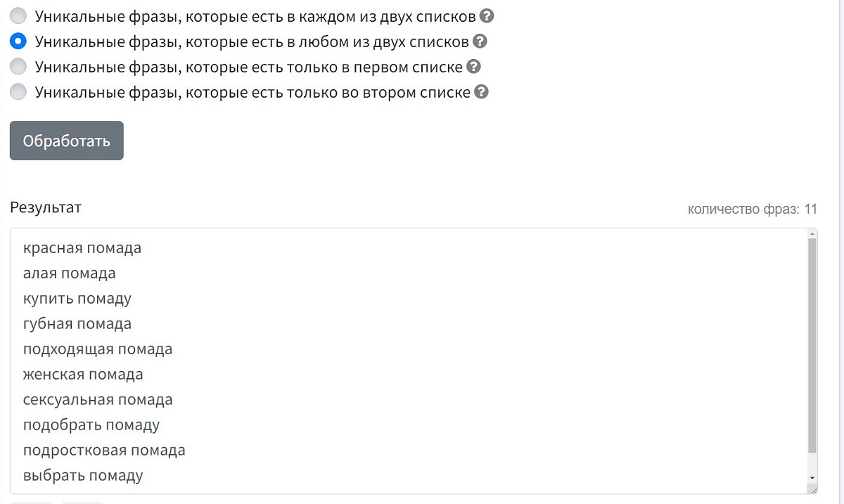The width and height of the screenshot is (844, 504).
Task: Place cursor on 'купить помаду' result line
Action: point(77,299)
